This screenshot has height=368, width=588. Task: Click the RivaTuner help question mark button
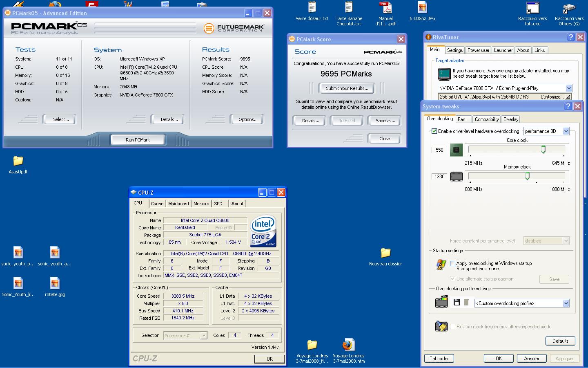(571, 37)
